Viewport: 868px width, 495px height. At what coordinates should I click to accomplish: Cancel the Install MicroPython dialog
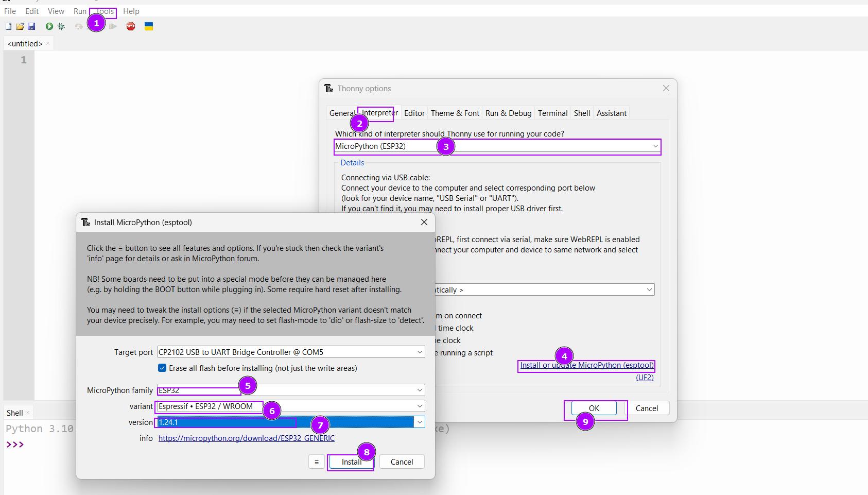coord(402,462)
